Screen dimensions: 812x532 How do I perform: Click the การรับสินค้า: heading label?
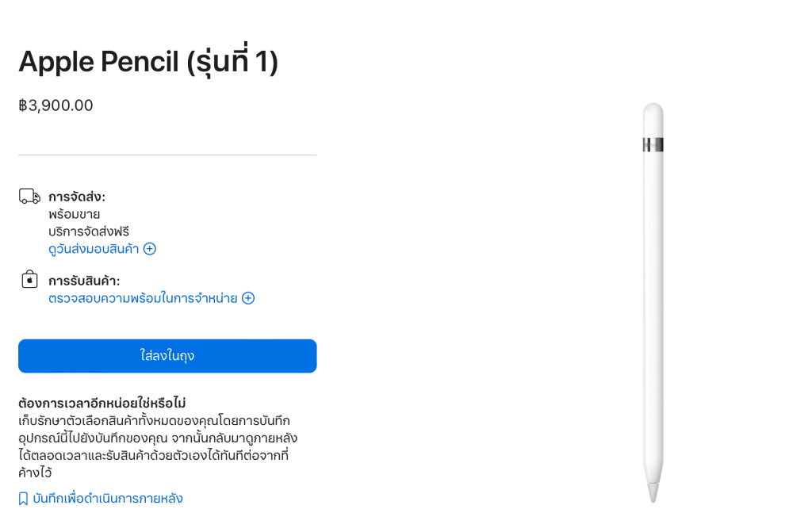[84, 281]
